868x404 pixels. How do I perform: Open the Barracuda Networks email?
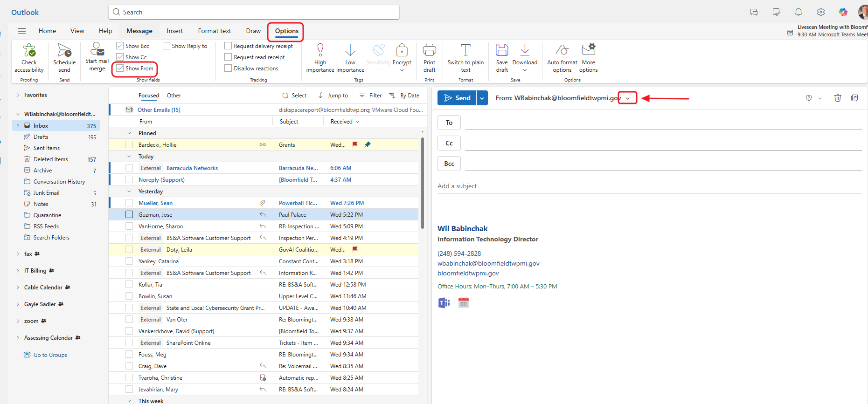pyautogui.click(x=264, y=168)
